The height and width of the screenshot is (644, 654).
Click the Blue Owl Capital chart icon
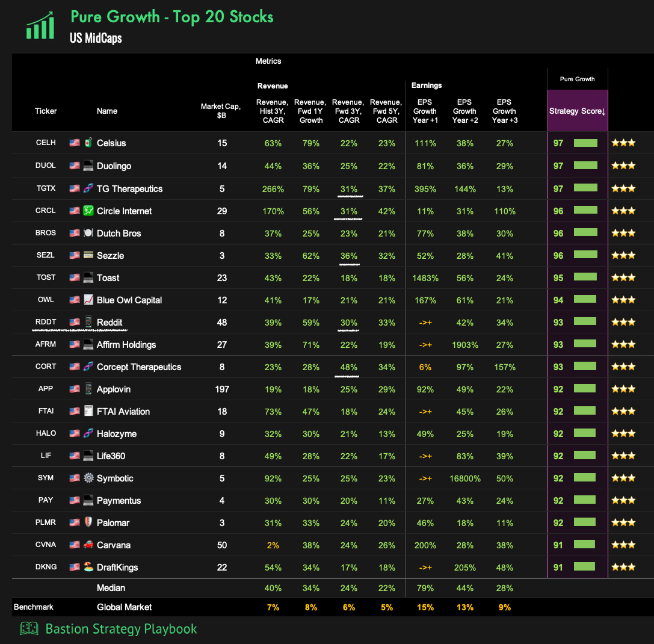click(88, 299)
